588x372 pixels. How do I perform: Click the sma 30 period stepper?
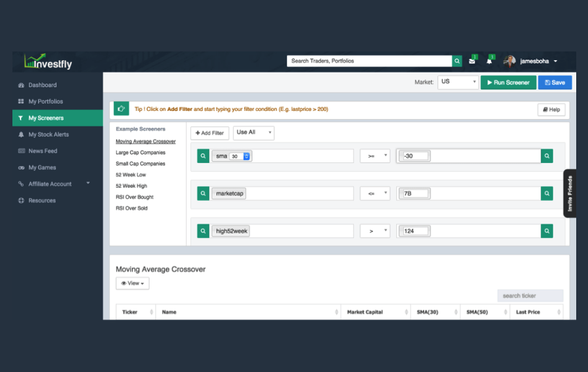246,156
